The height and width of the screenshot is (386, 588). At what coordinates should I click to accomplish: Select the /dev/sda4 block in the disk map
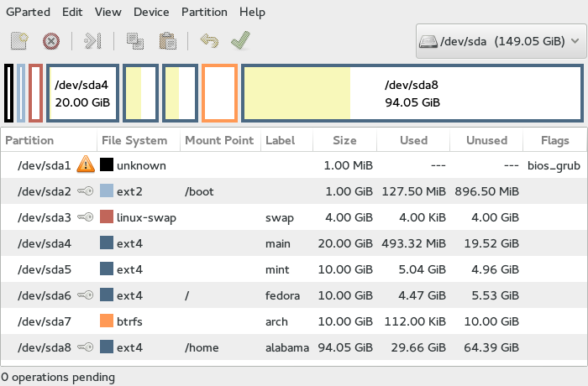click(82, 94)
